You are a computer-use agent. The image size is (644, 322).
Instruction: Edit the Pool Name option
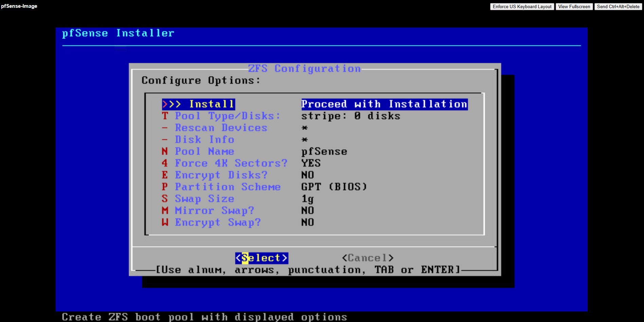[x=198, y=151]
